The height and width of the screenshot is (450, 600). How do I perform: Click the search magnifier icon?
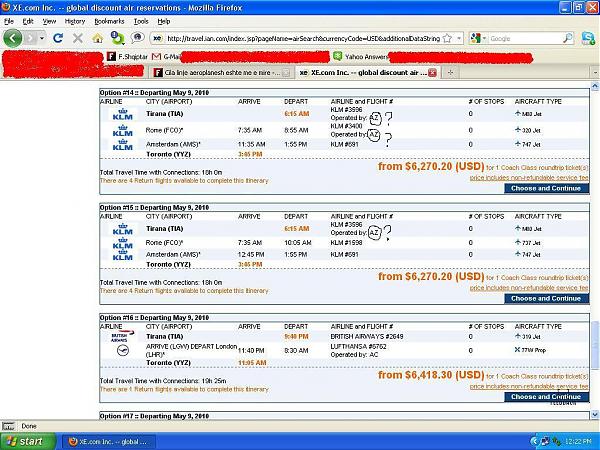coord(568,38)
